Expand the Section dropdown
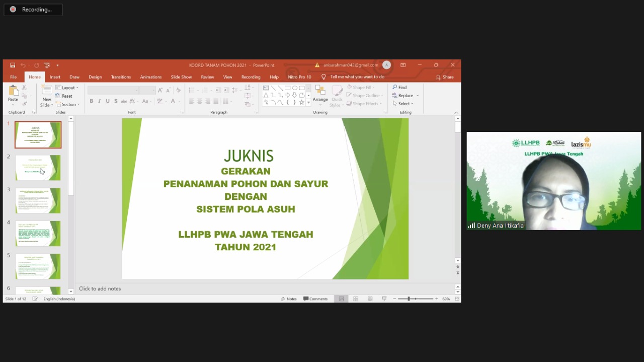 tap(67, 104)
